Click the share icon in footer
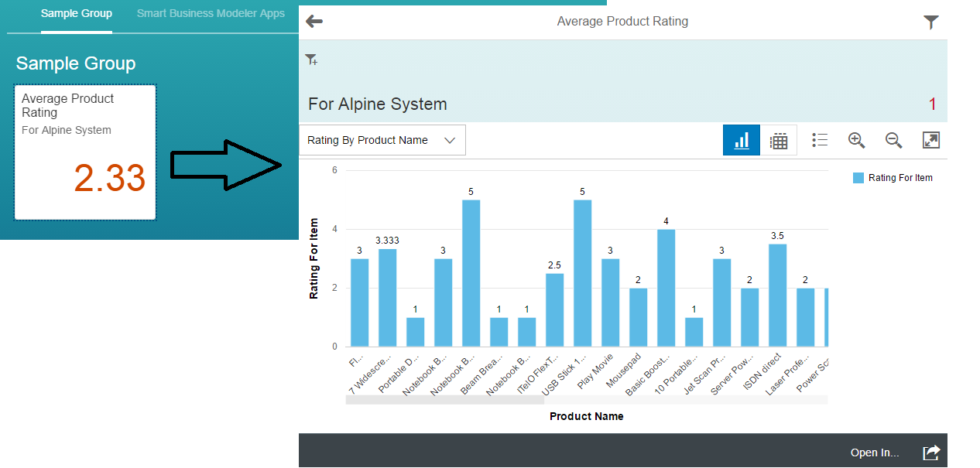 click(930, 453)
